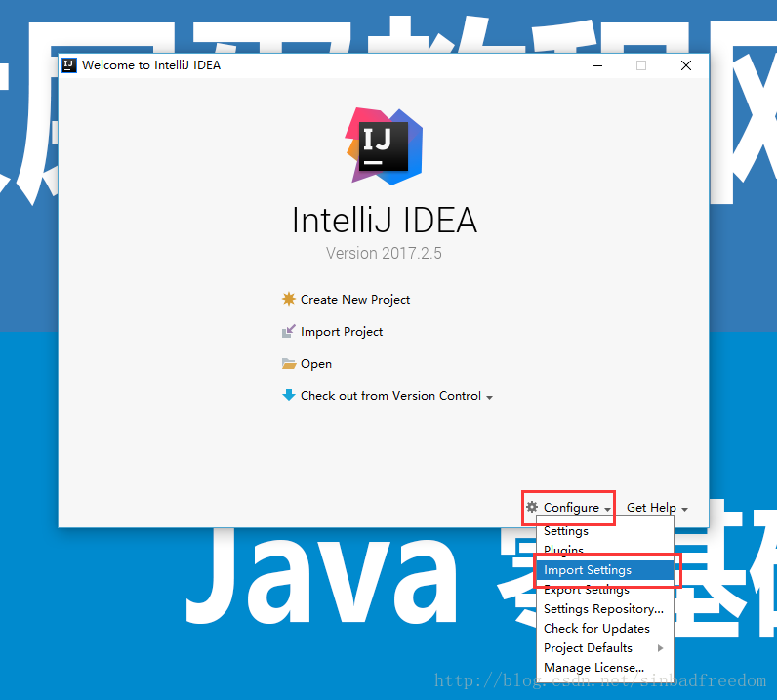Click the IntelliJ title bar app icon
Image resolution: width=777 pixels, height=700 pixels.
[69, 65]
